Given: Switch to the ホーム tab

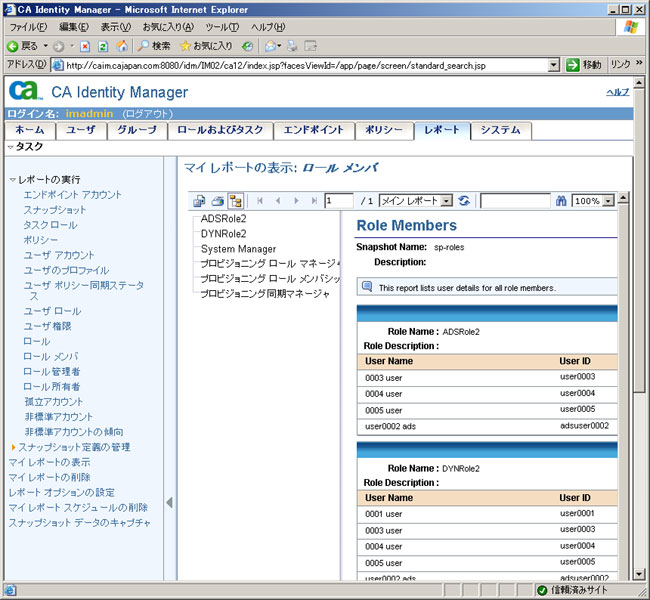Looking at the screenshot, I should [29, 130].
